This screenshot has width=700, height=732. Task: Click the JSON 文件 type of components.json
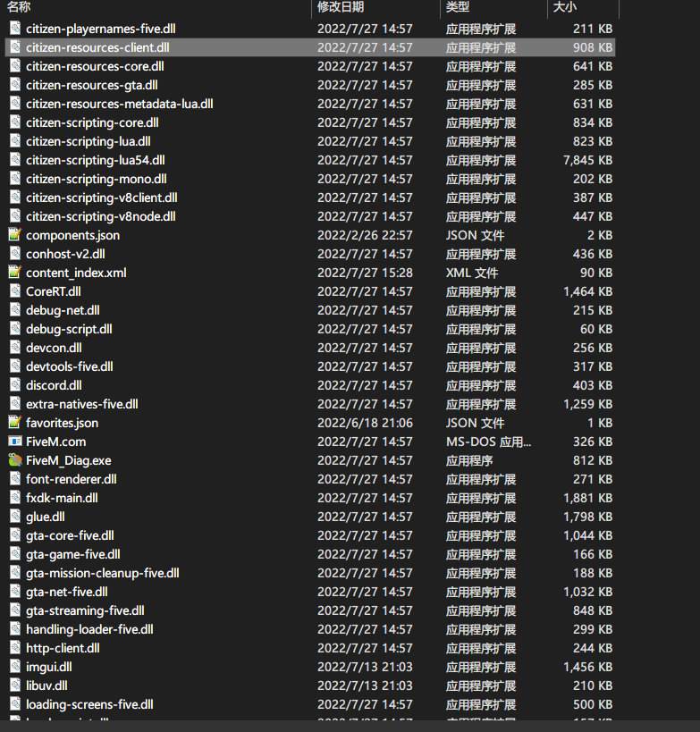click(x=475, y=235)
